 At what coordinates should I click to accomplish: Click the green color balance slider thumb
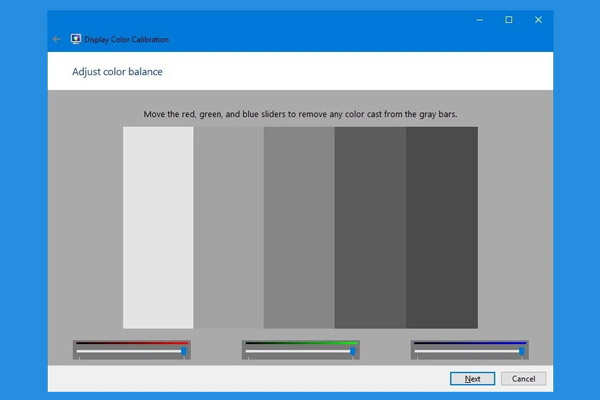353,351
